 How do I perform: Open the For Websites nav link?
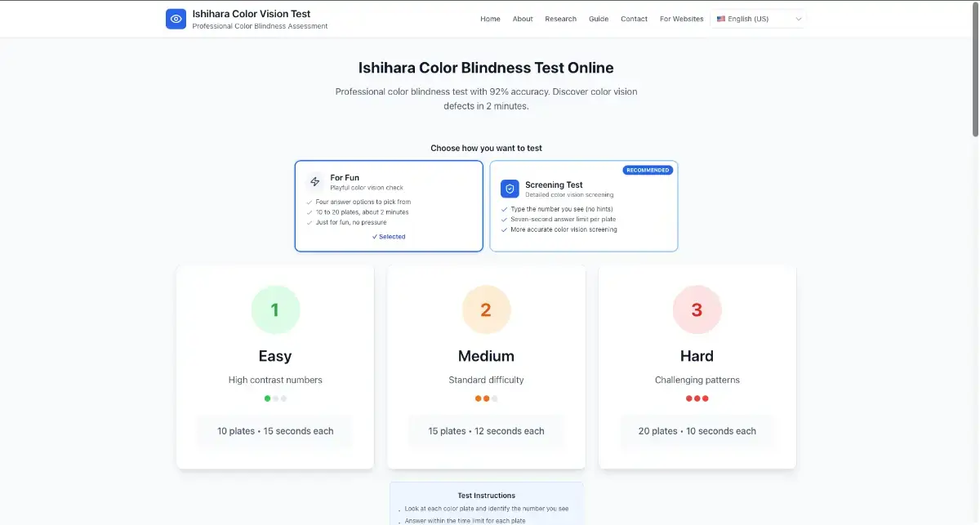(681, 19)
